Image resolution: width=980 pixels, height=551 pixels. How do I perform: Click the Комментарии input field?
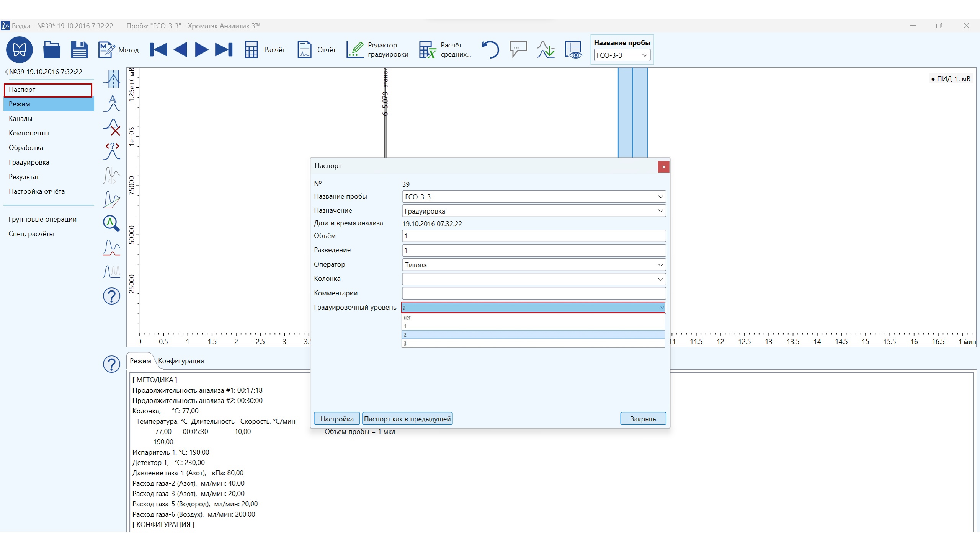[534, 293]
